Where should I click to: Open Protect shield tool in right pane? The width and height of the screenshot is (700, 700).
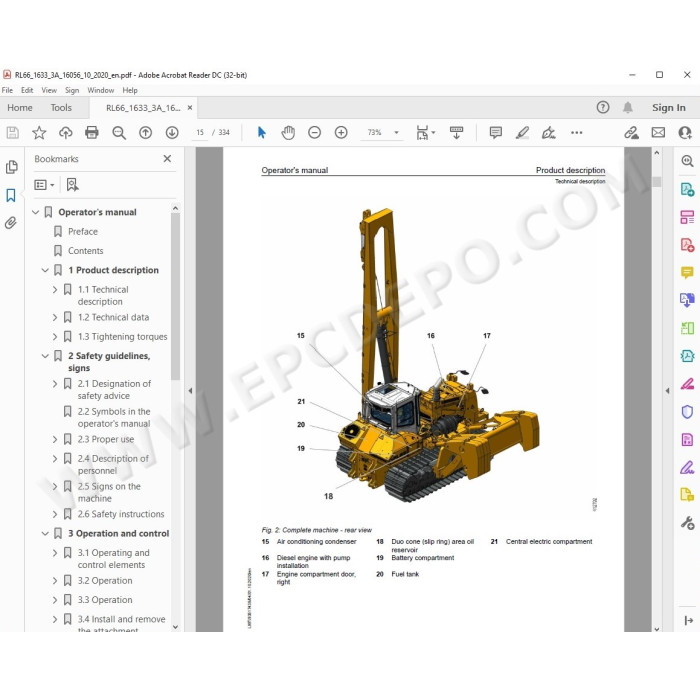pyautogui.click(x=687, y=412)
